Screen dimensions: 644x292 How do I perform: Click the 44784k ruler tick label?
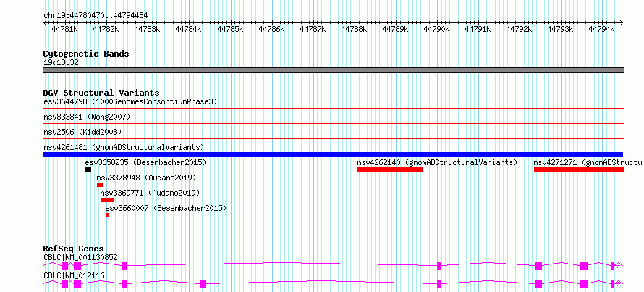189,29
